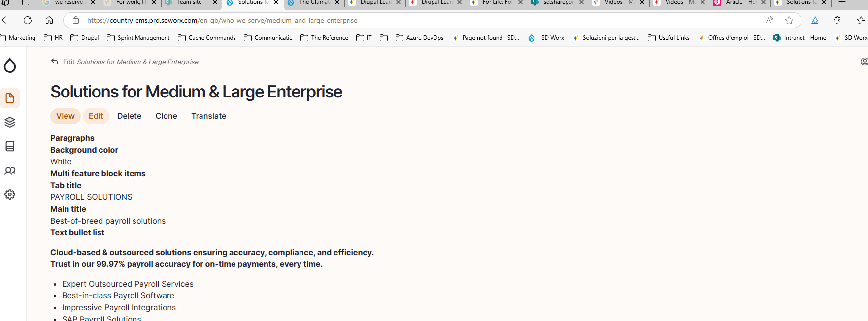Click the blue triangle extension icon
Viewport: 868px width, 321px height.
click(815, 20)
